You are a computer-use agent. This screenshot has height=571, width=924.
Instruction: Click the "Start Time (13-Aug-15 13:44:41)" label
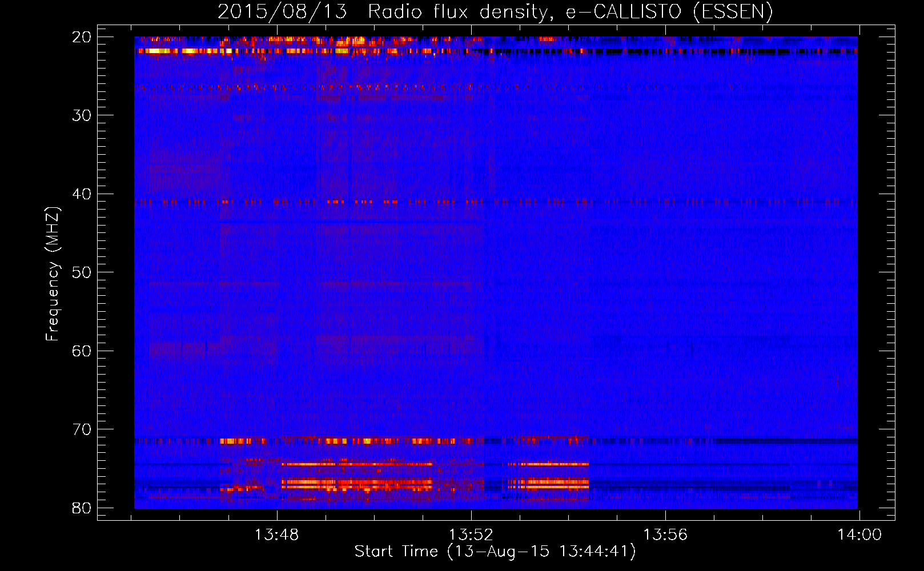[x=495, y=552]
